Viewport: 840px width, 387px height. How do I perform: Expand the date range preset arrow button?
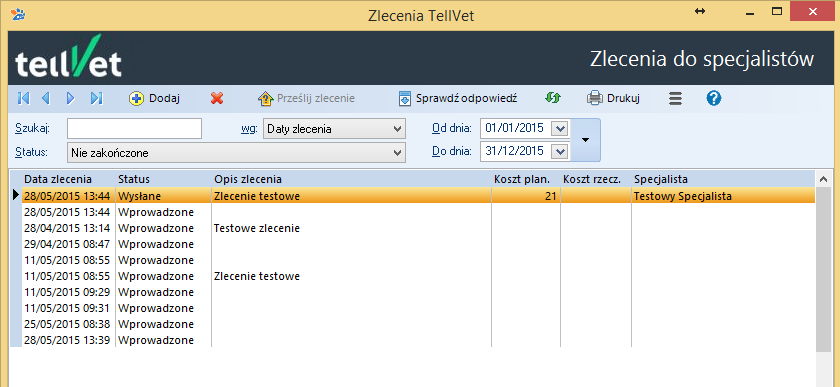coord(586,140)
